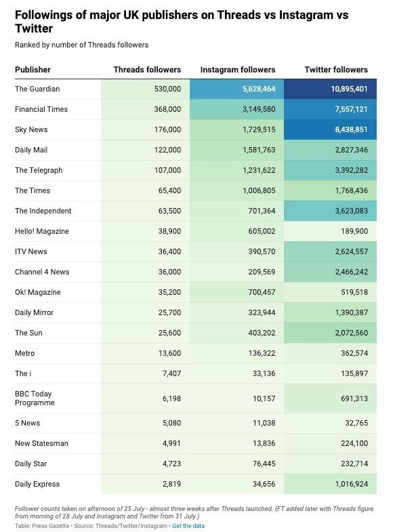Select Ok! Magazine publisher name
395x532 pixels.
38,293
